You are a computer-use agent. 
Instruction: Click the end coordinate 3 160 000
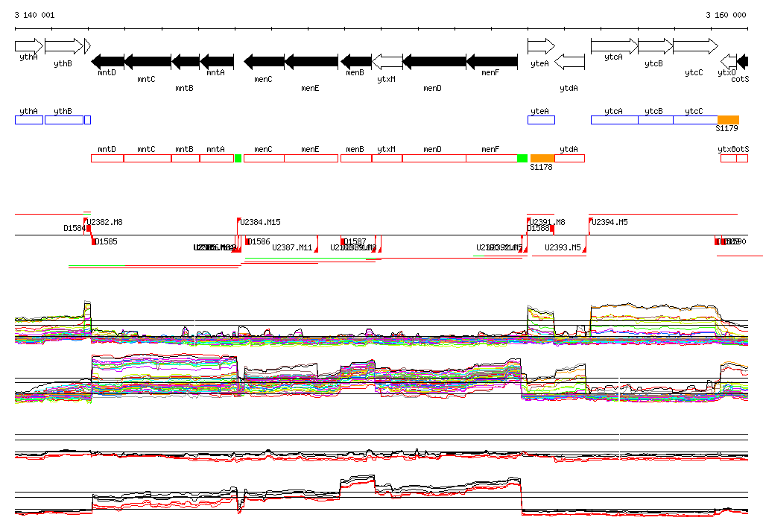coord(726,15)
